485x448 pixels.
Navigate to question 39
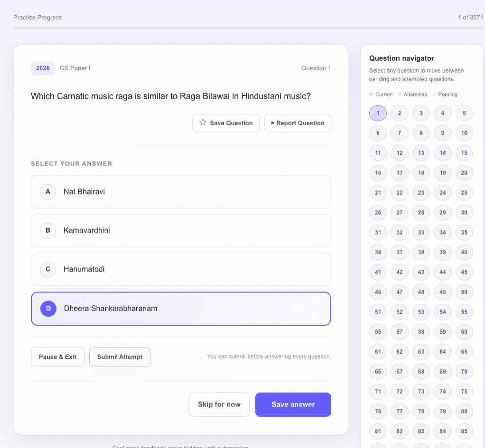pyautogui.click(x=443, y=252)
